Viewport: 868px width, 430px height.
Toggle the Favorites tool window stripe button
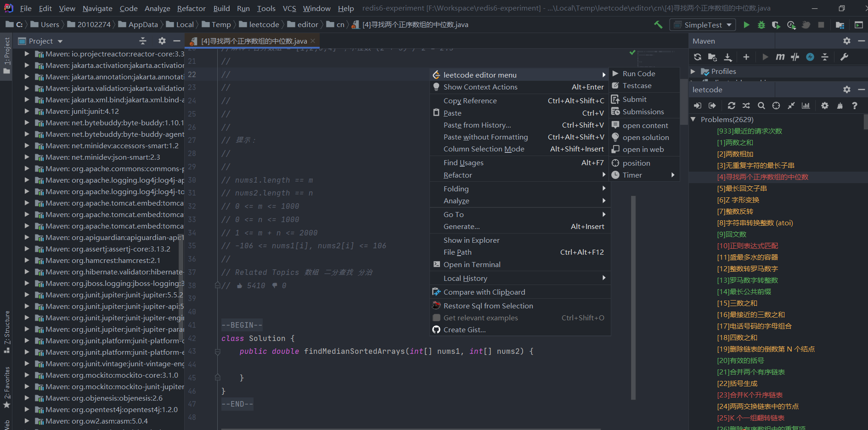[6, 387]
